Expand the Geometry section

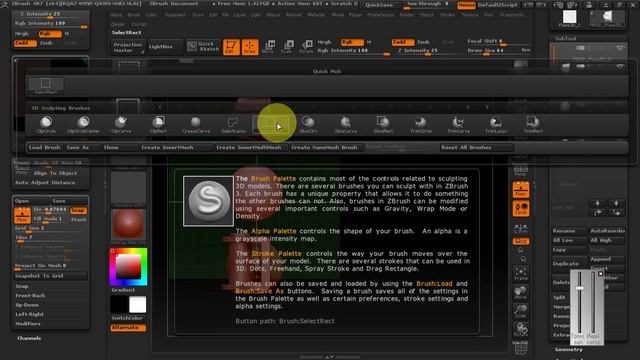click(x=569, y=349)
